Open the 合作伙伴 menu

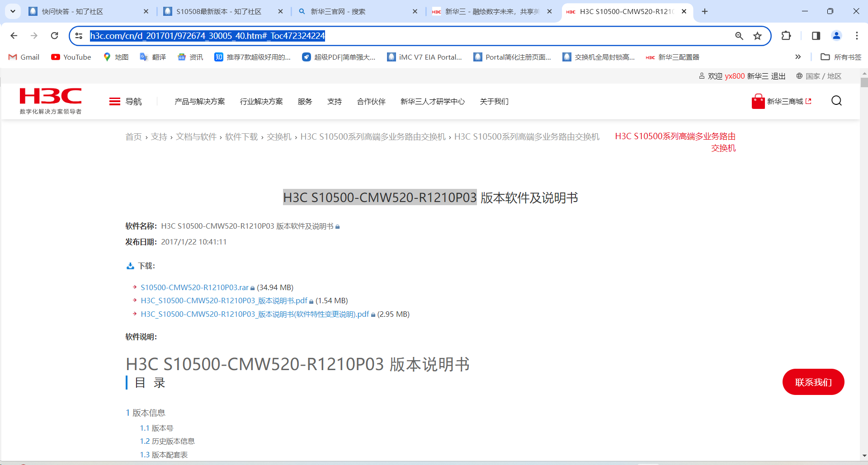point(371,102)
